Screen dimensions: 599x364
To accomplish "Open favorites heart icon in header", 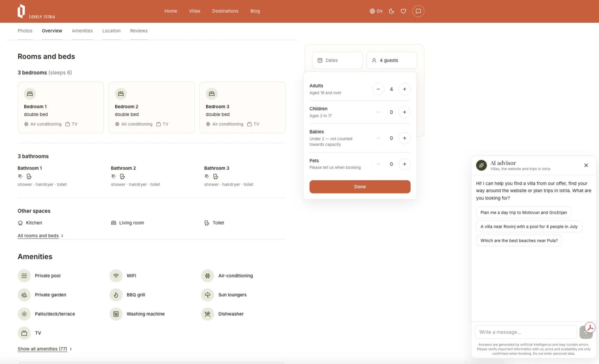I will click(x=403, y=11).
